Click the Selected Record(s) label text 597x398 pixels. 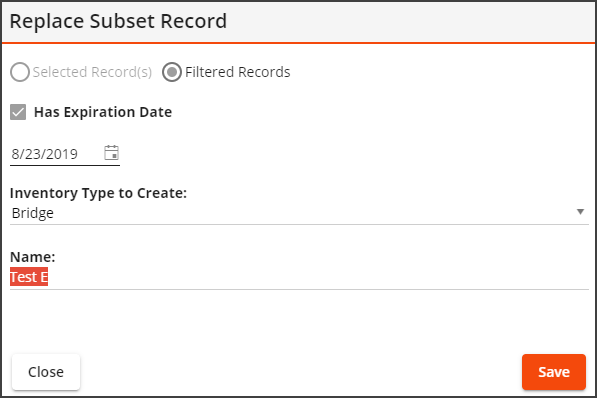point(92,72)
